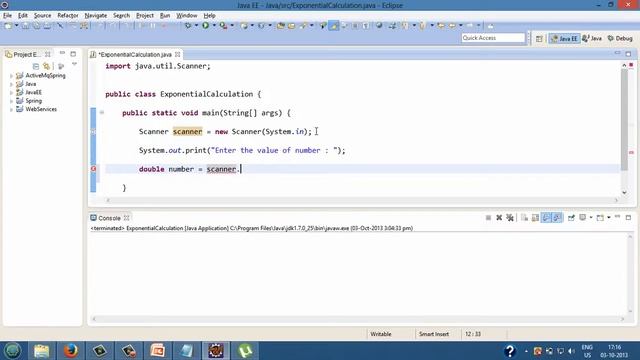Open the Open Perspective dialog icon
The width and height of the screenshot is (640, 360).
tap(539, 38)
